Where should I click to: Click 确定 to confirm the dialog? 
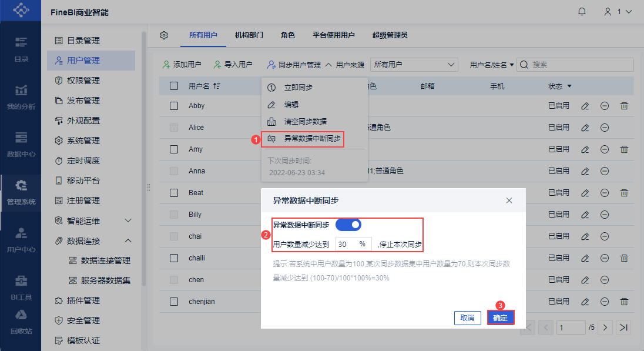[500, 317]
